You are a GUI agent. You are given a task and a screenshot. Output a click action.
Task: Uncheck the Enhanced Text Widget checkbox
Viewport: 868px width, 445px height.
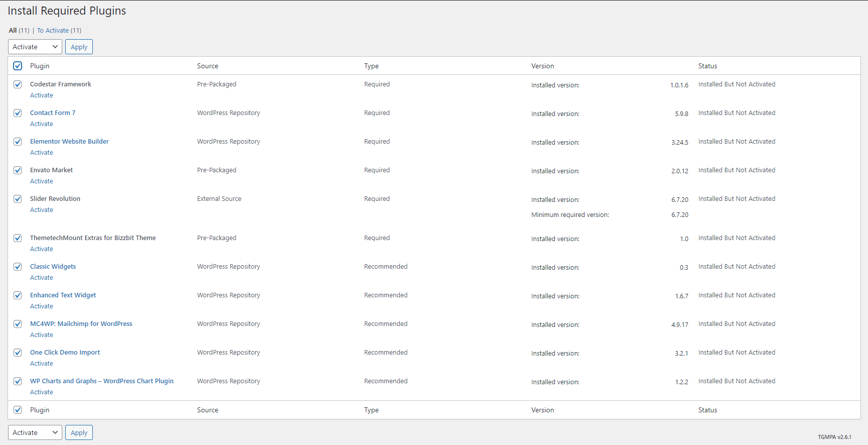click(18, 295)
